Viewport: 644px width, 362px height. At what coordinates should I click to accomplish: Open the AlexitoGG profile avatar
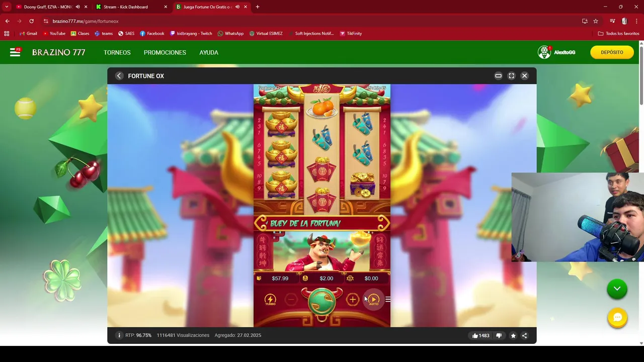pyautogui.click(x=544, y=52)
